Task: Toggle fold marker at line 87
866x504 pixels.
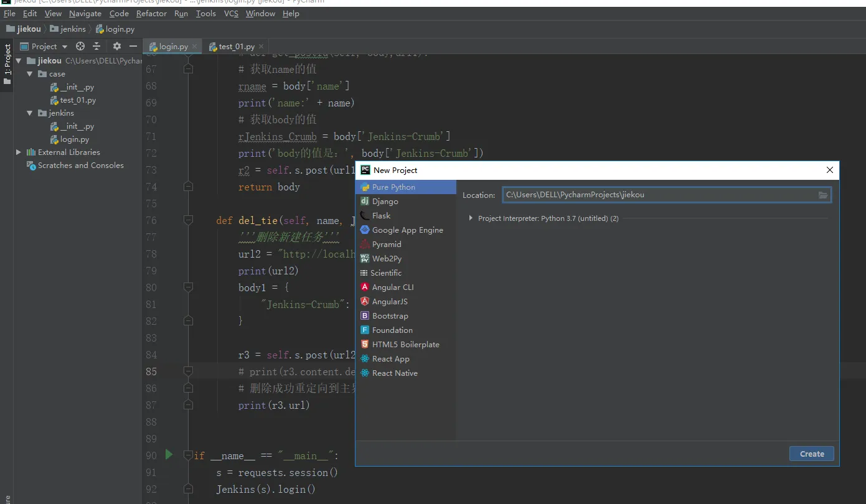Action: click(188, 405)
